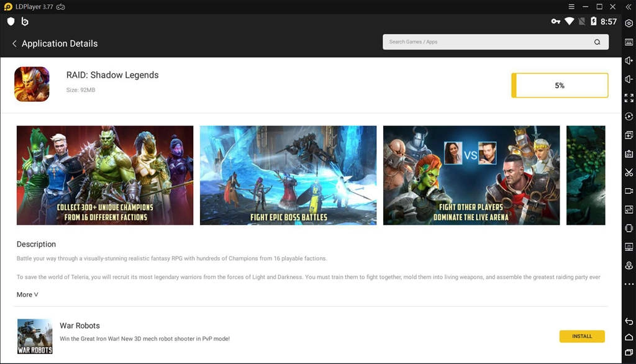636x364 pixels.
Task: Take a screenshot with scissors icon
Action: click(629, 173)
